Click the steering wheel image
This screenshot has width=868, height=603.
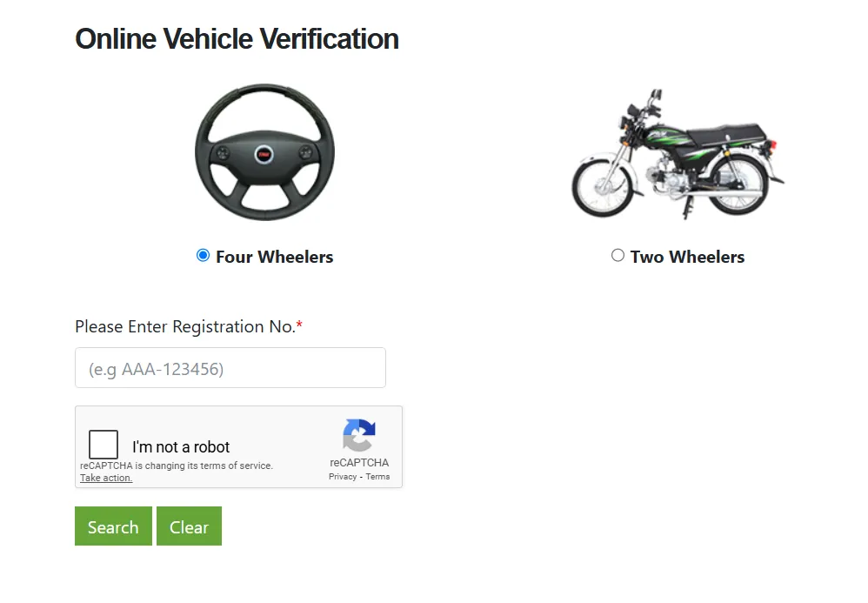click(x=264, y=152)
